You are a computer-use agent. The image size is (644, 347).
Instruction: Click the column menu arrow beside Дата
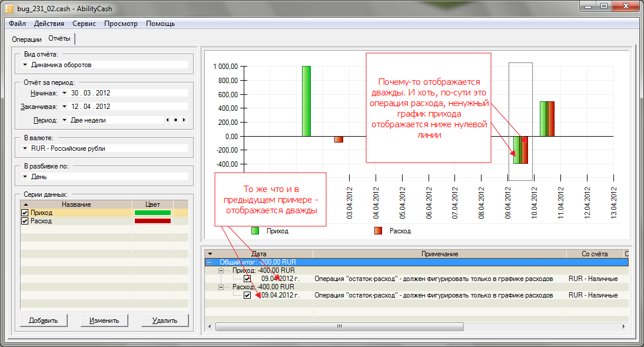[210, 253]
